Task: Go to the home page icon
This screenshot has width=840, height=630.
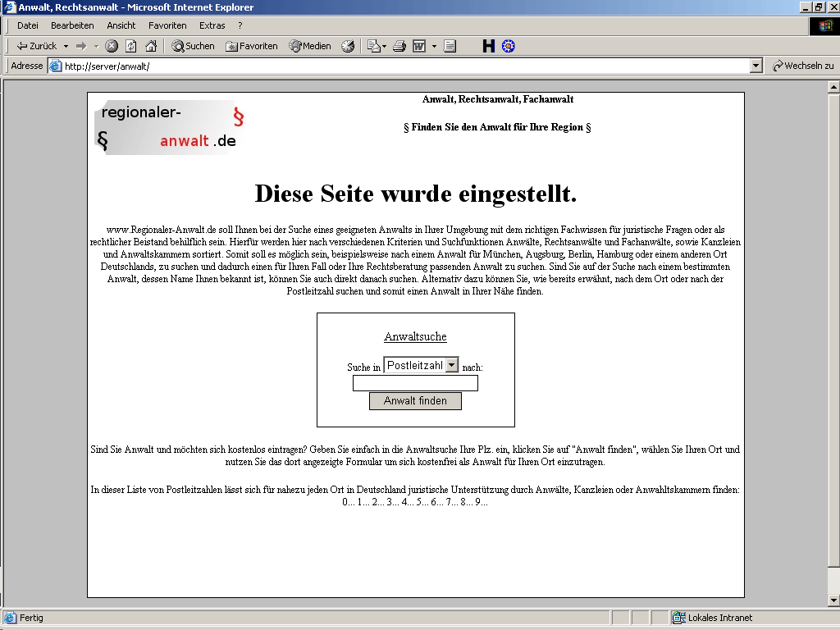Action: point(151,46)
